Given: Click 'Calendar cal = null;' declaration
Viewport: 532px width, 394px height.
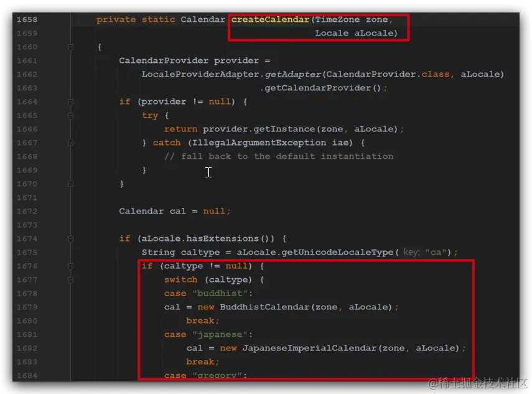Looking at the screenshot, I should click(175, 212).
